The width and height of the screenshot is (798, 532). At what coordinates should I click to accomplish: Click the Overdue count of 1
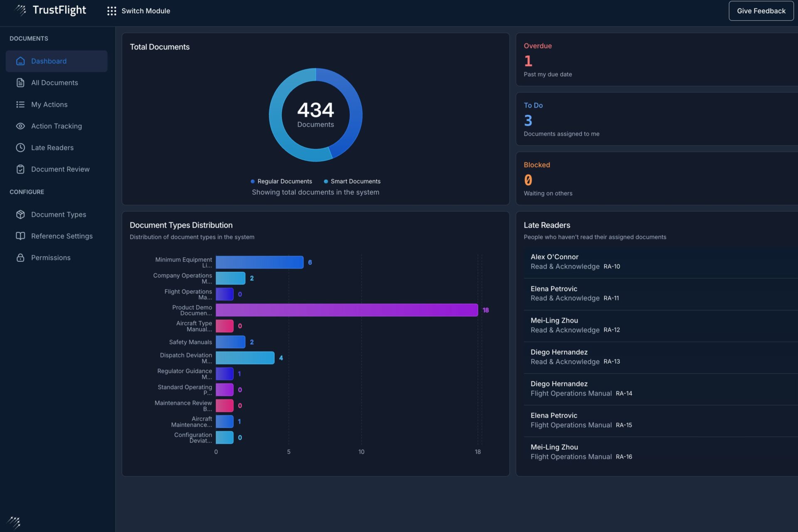click(528, 61)
